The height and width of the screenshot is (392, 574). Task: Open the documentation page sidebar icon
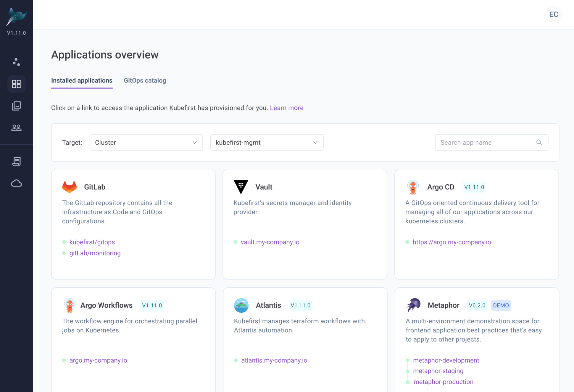coord(16,161)
